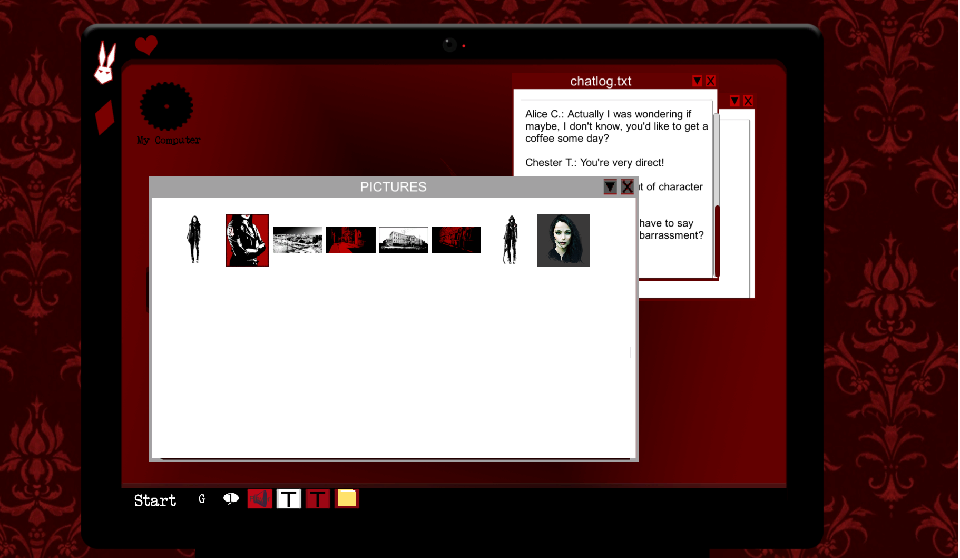
Task: Open the white T text file taskbar icon
Action: 289,498
